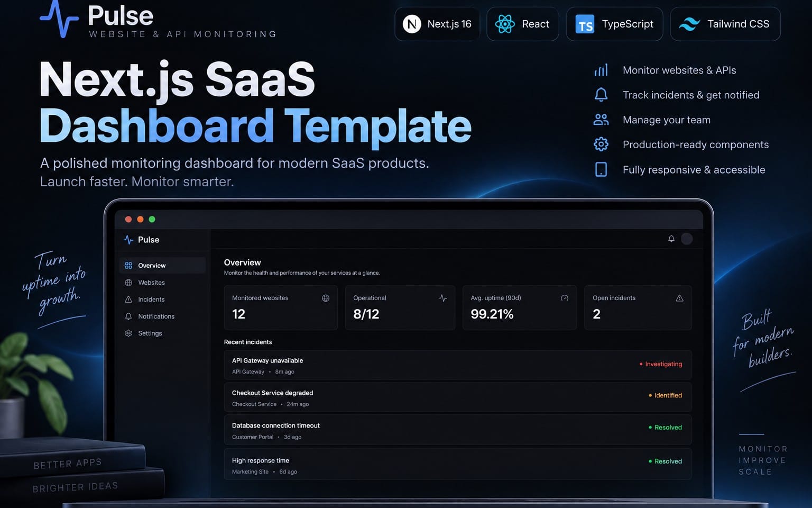
Task: Click the React atom logo icon
Action: coord(505,24)
